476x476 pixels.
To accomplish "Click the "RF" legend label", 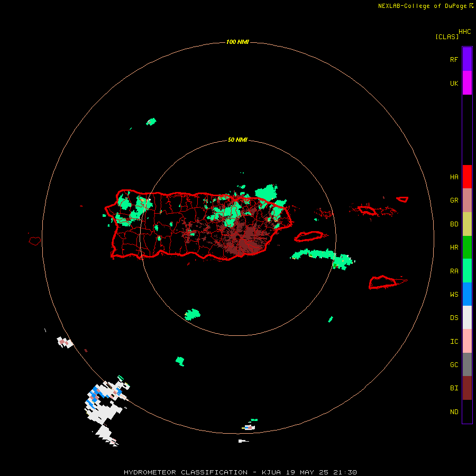I will tap(454, 60).
